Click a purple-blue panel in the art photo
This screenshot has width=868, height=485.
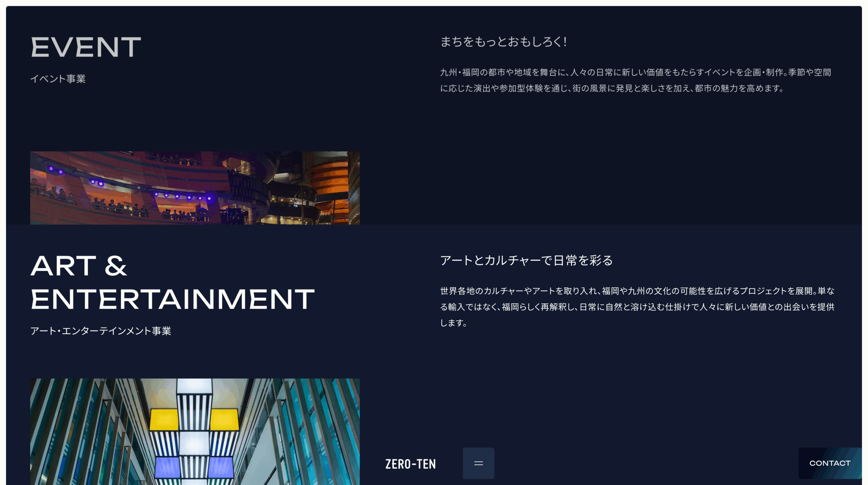point(168,467)
